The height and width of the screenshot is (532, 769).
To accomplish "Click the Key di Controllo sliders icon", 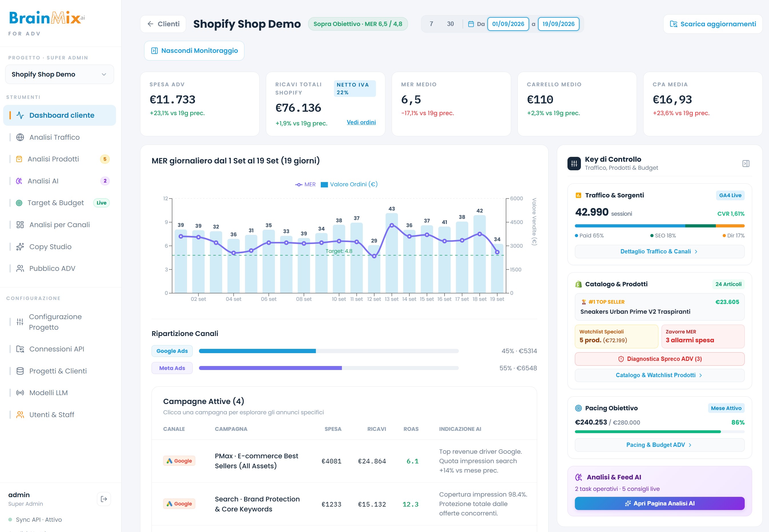I will (x=574, y=163).
